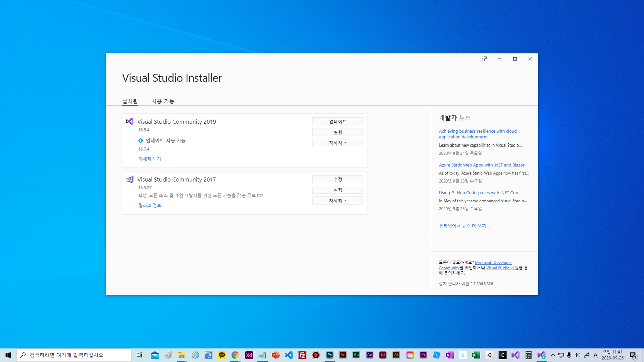Screen dimensions: 644x362
Task: Open File Explorer from the taskbar
Action: (182, 355)
